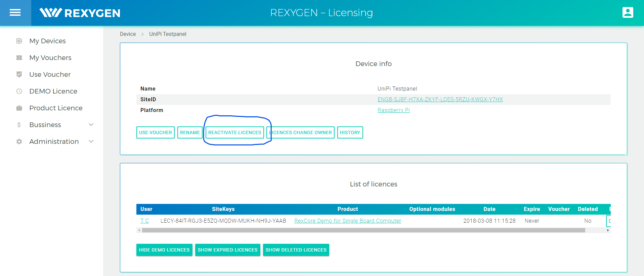Click the Product Licence briefcase icon
The height and width of the screenshot is (276, 644).
(19, 108)
